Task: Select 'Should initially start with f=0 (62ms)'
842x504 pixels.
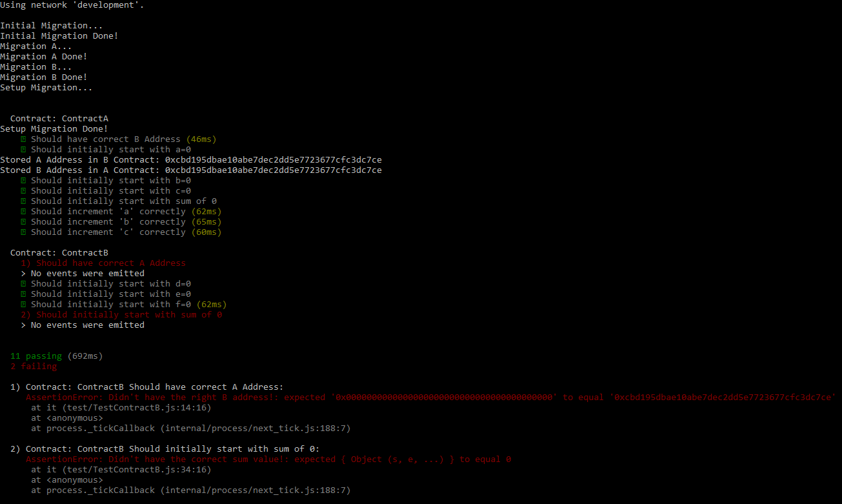Action: 124,305
